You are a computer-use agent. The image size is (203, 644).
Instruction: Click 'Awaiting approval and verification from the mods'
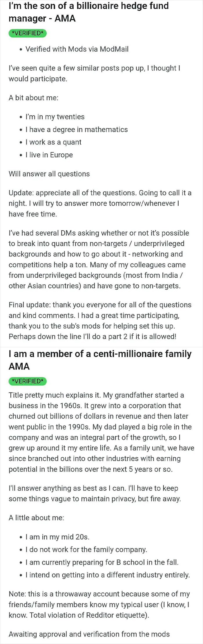(89, 634)
